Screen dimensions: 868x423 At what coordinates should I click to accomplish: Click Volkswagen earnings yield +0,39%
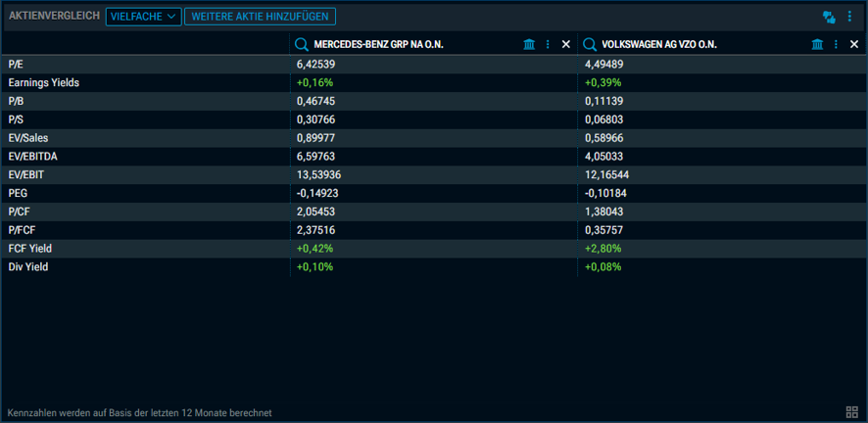coord(603,83)
